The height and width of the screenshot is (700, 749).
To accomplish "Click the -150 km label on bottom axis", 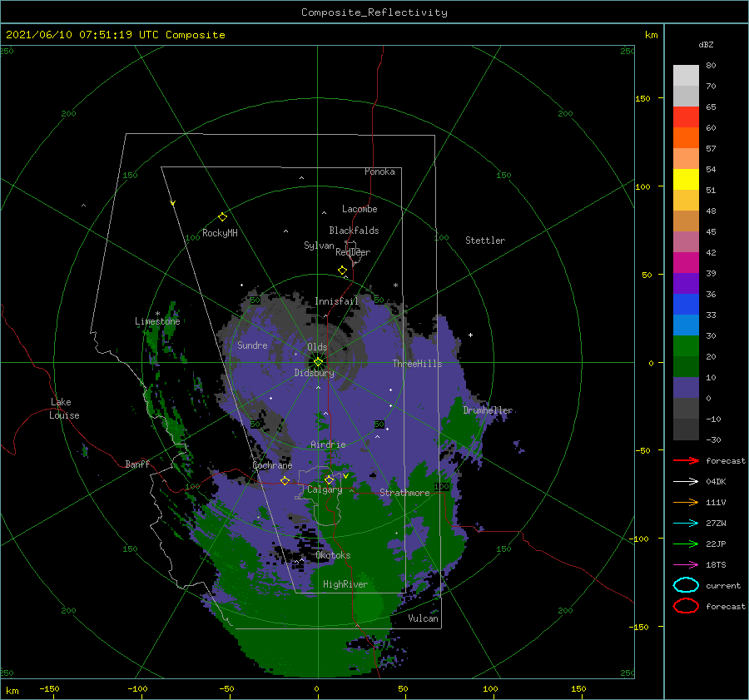I will pos(50,688).
